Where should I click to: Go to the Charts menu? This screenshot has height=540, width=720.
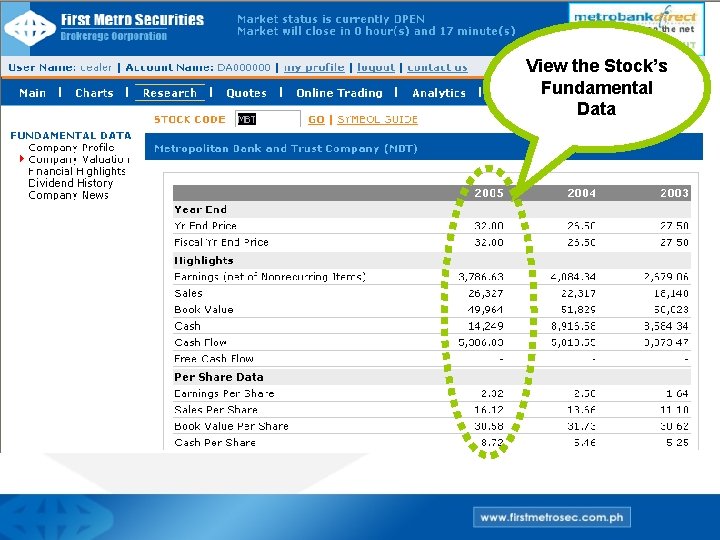(94, 93)
